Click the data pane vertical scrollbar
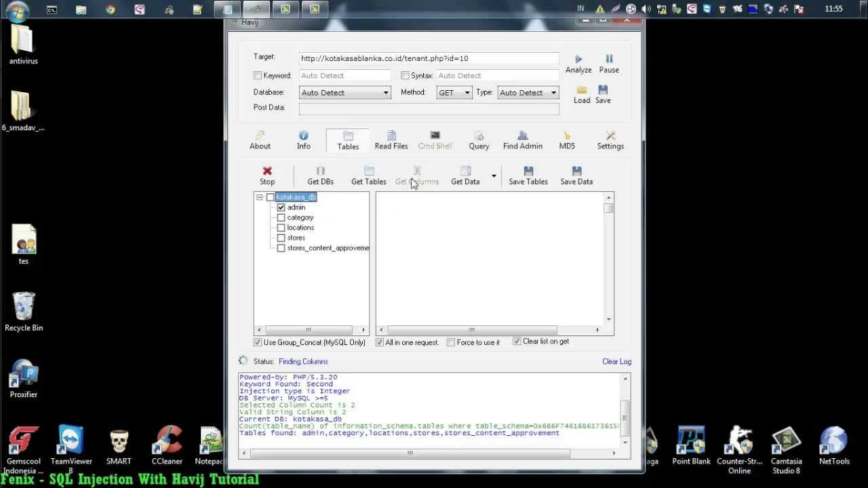Screen dimensions: 868x488 608,259
